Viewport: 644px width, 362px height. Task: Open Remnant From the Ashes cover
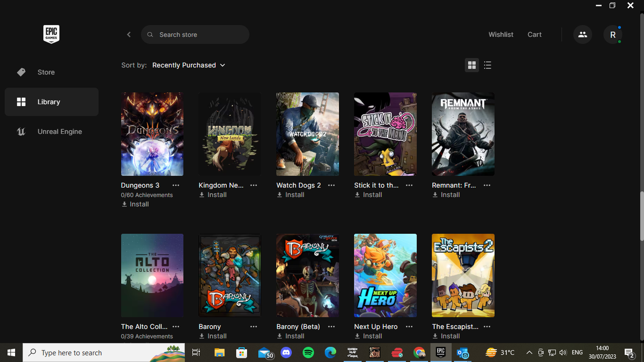463,134
